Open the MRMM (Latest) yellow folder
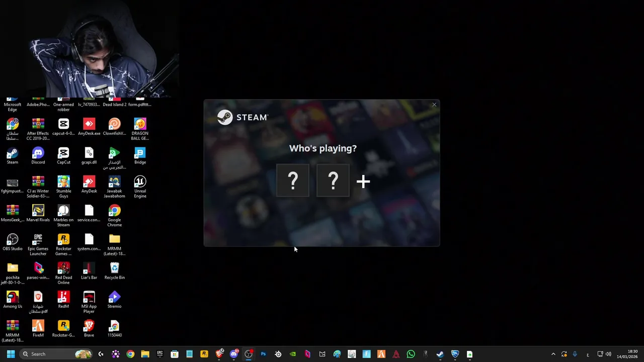Viewport: 644px width, 362px height. click(x=114, y=244)
